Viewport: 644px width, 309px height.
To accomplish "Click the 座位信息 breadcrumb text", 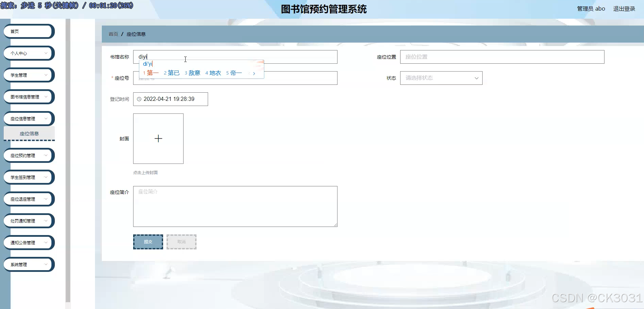I will point(136,34).
